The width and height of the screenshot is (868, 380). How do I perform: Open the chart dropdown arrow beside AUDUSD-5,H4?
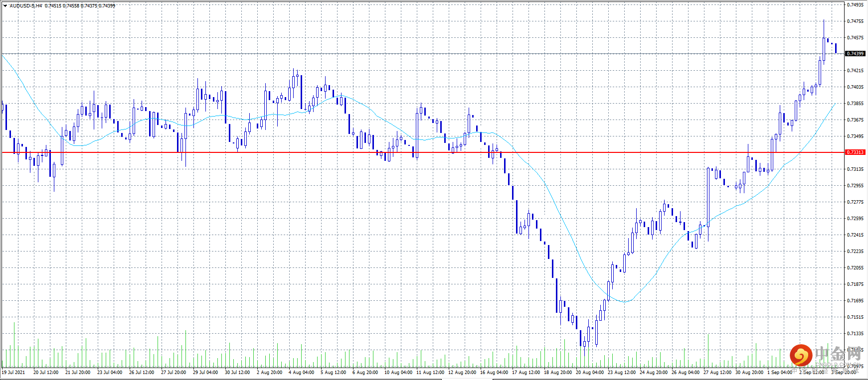pyautogui.click(x=5, y=5)
